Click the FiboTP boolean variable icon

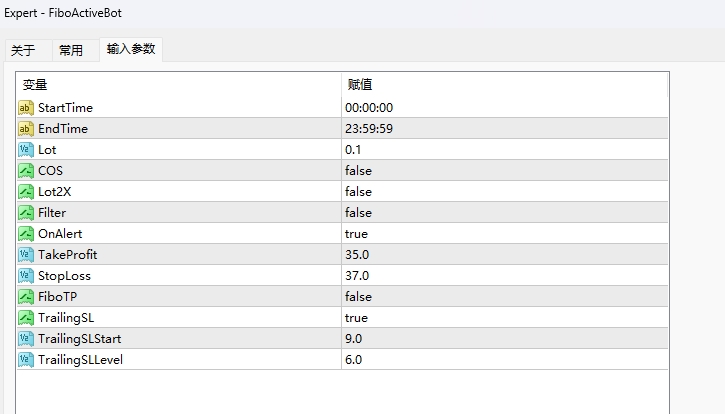pos(26,297)
